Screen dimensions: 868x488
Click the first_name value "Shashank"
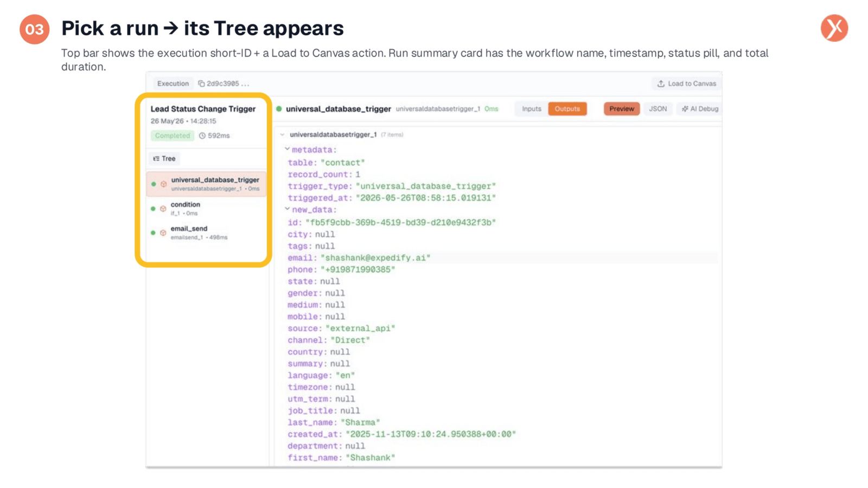click(x=371, y=458)
